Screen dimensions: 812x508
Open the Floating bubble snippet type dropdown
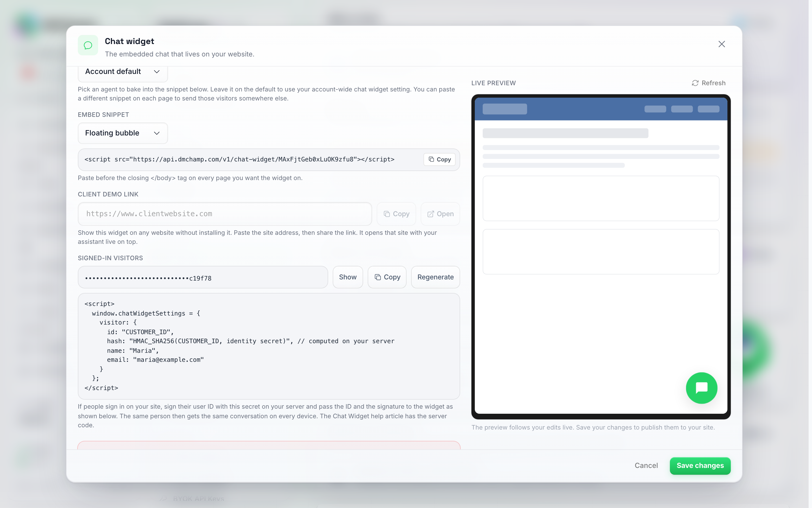[123, 133]
